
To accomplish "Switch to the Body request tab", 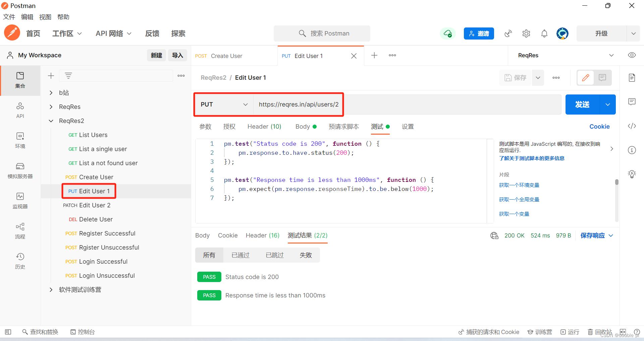I will point(306,127).
